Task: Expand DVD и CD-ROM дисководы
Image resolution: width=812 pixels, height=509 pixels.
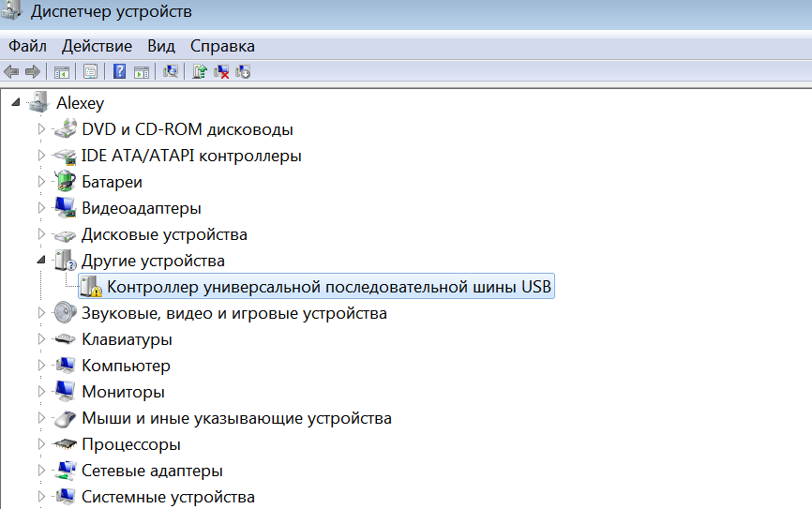Action: coord(41,129)
